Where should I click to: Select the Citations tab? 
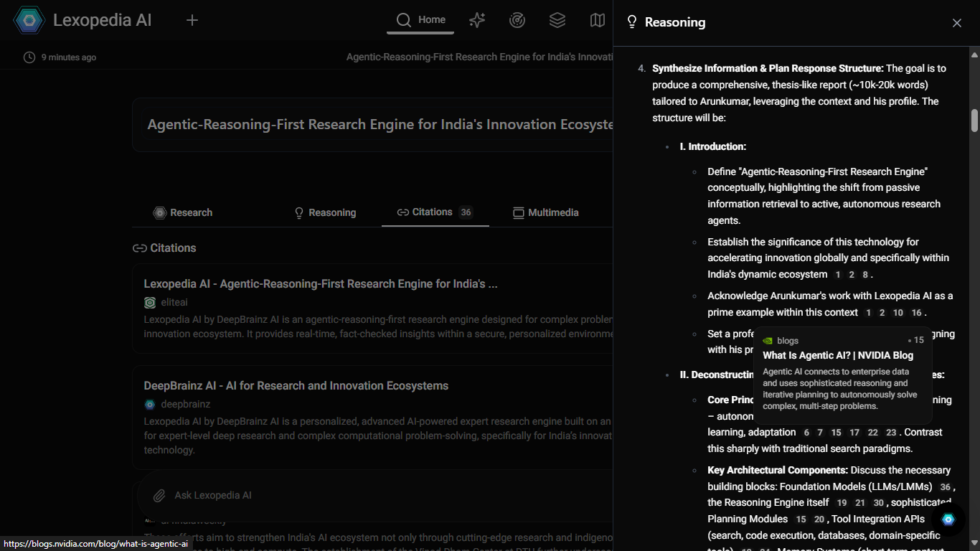pyautogui.click(x=435, y=212)
